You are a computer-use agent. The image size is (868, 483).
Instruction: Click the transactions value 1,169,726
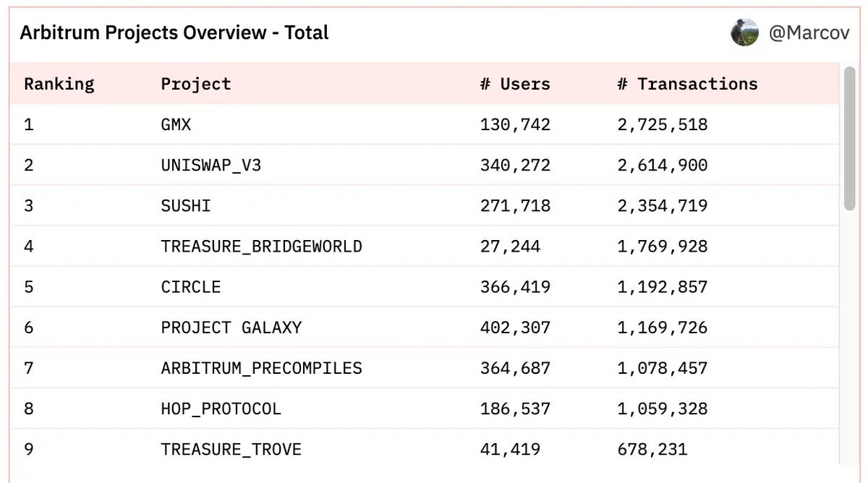[x=663, y=328]
